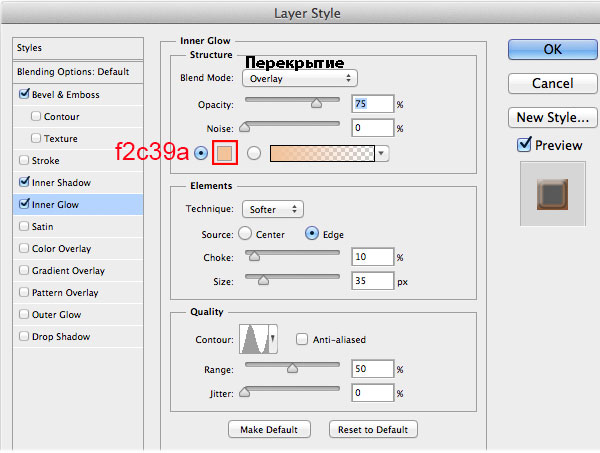Image resolution: width=600 pixels, height=453 pixels.
Task: Click the Cancel button
Action: pos(553,83)
